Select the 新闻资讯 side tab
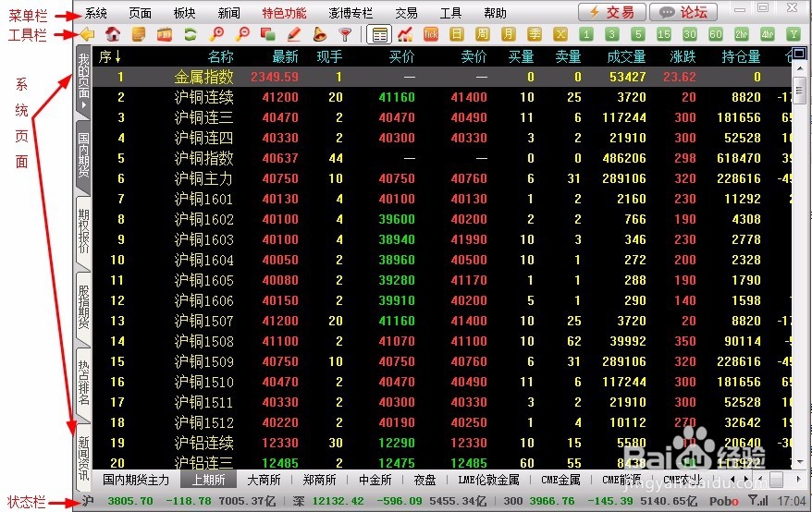Image resolution: width=812 pixels, height=512 pixels. [83, 457]
